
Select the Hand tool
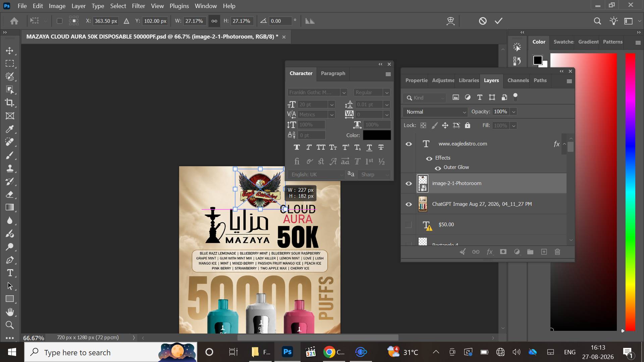pos(10,312)
